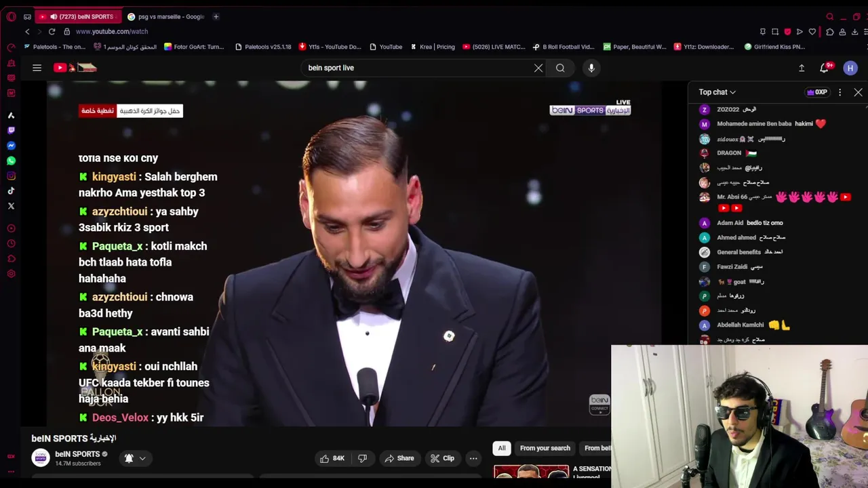The height and width of the screenshot is (488, 868).
Task: Open sidebar settings gear icon
Action: 11,274
